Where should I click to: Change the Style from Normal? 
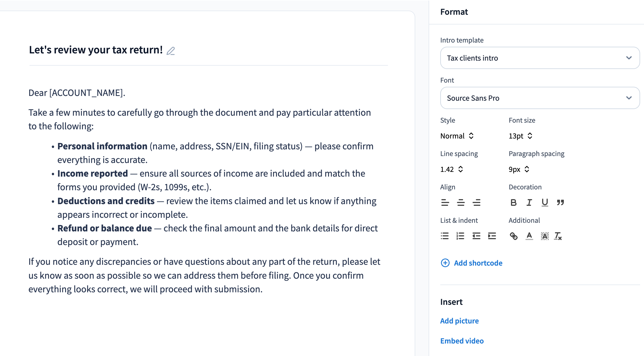click(457, 136)
